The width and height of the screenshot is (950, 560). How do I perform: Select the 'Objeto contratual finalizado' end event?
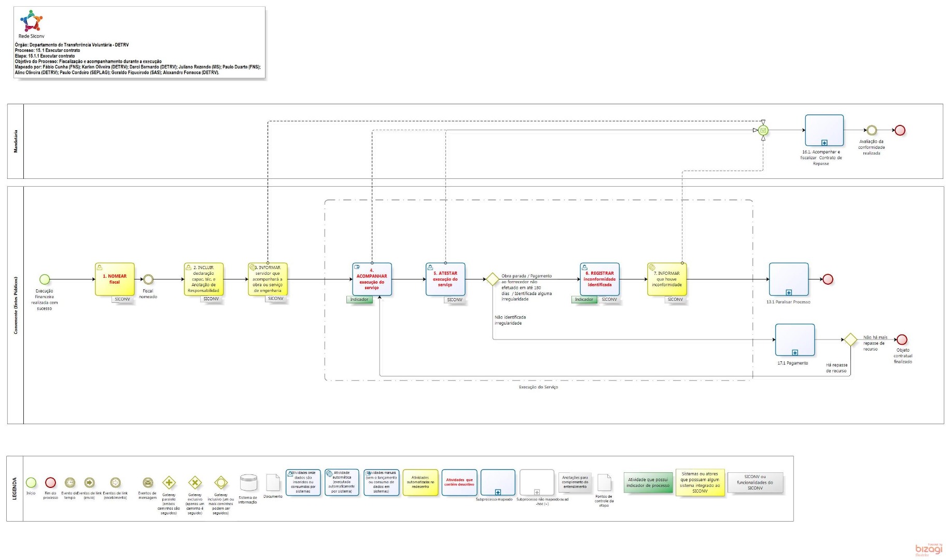902,340
